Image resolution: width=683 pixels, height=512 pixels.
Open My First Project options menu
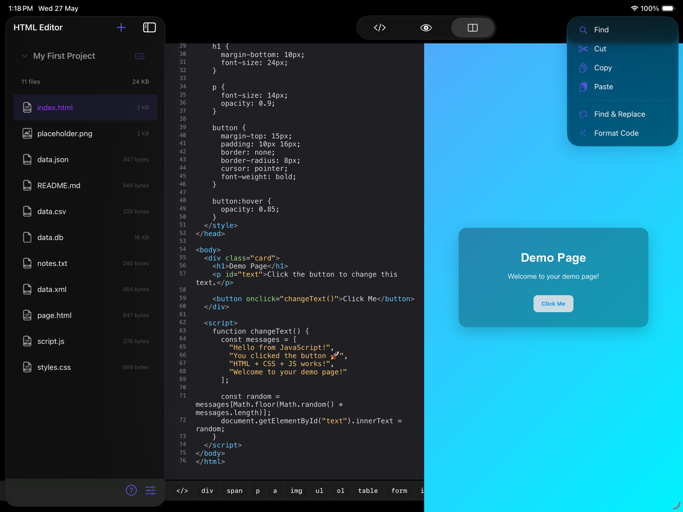(139, 56)
